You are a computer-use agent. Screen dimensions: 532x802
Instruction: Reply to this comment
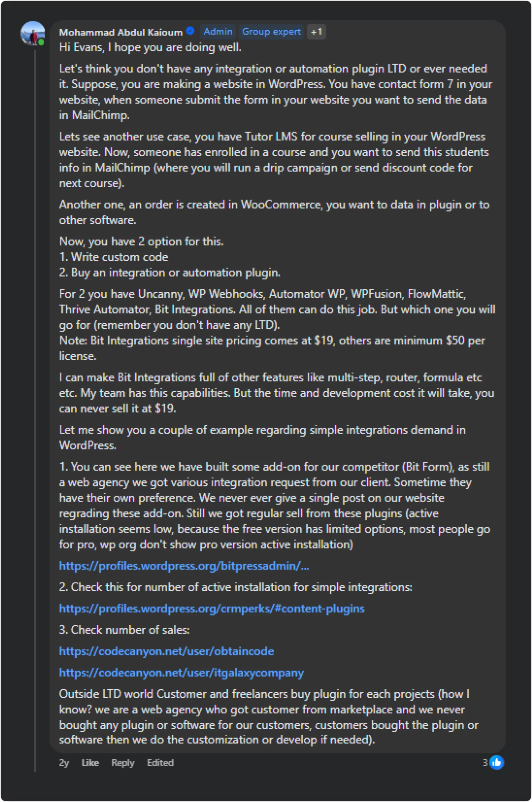tap(123, 763)
